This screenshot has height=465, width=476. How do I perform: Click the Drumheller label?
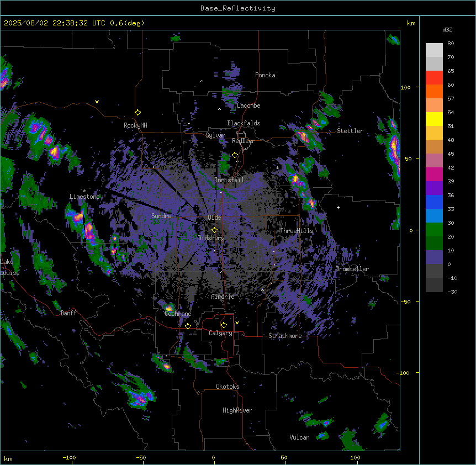(x=352, y=269)
